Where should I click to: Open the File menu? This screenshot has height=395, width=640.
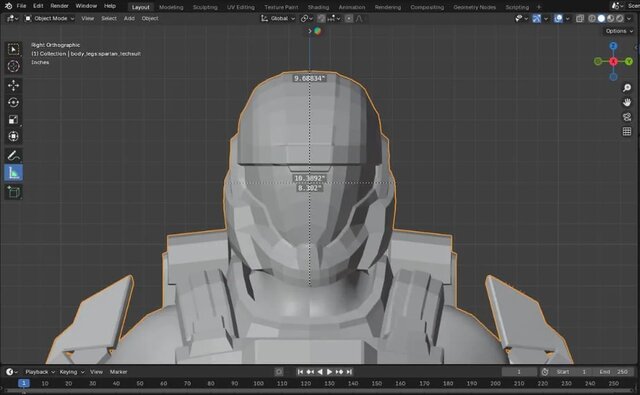coord(21,6)
